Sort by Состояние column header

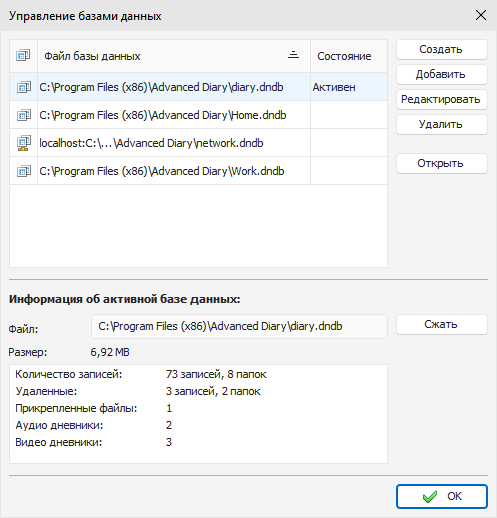[x=349, y=56]
